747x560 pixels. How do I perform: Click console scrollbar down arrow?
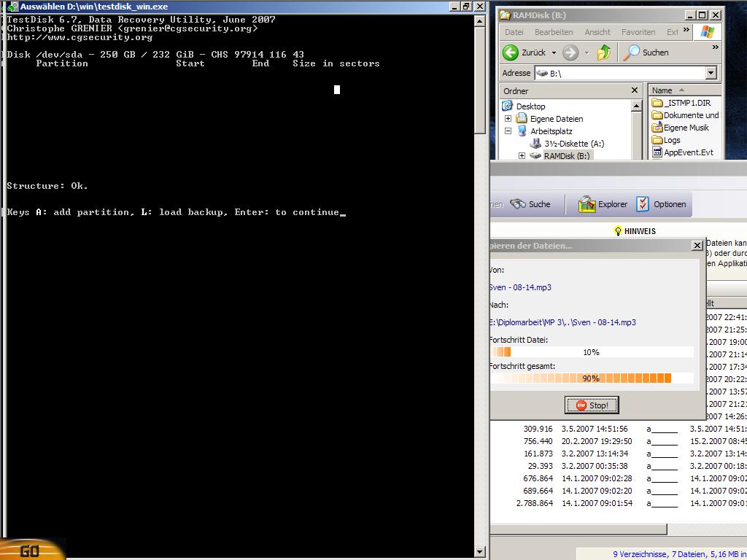[480, 552]
